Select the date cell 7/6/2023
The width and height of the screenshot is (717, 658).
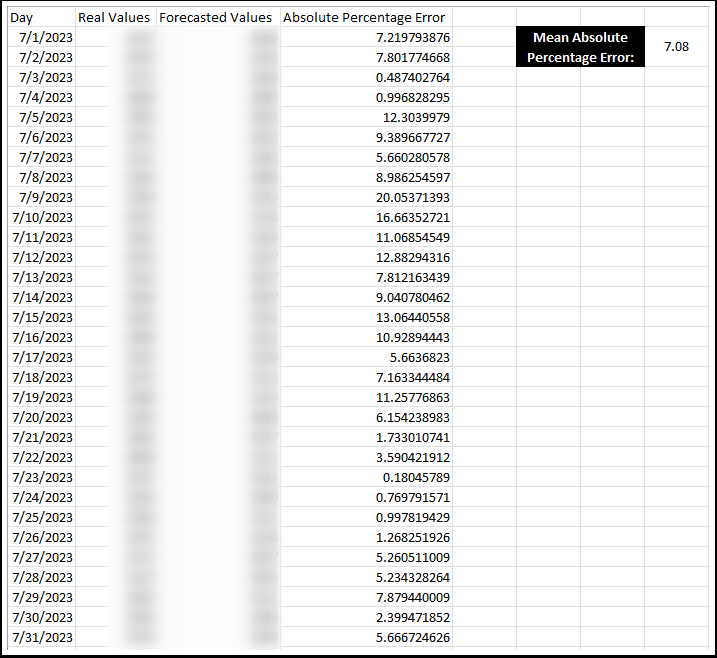coord(42,137)
